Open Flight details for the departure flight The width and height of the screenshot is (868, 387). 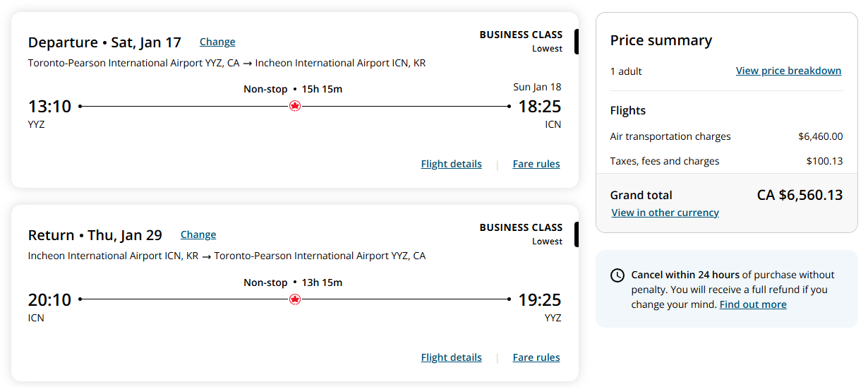click(x=451, y=164)
